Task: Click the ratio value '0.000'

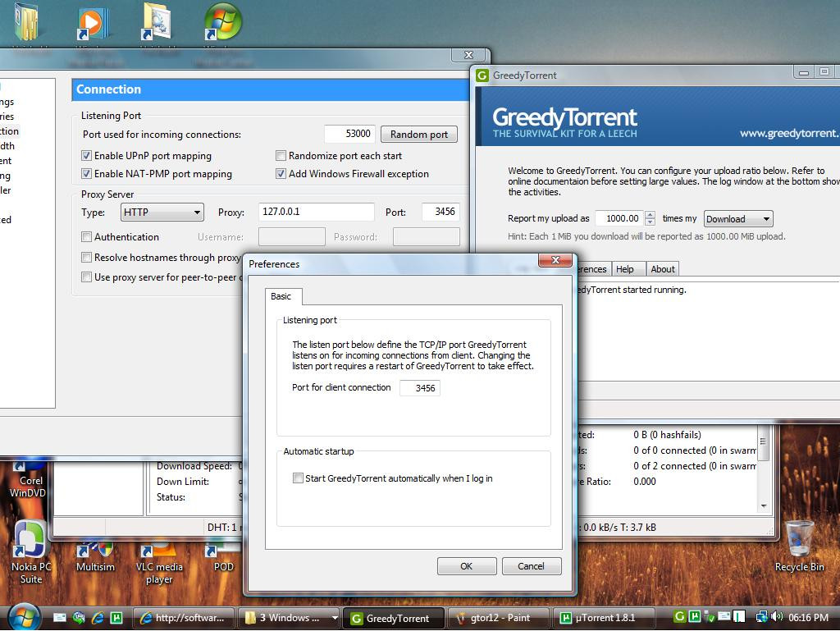Action: [x=645, y=481]
